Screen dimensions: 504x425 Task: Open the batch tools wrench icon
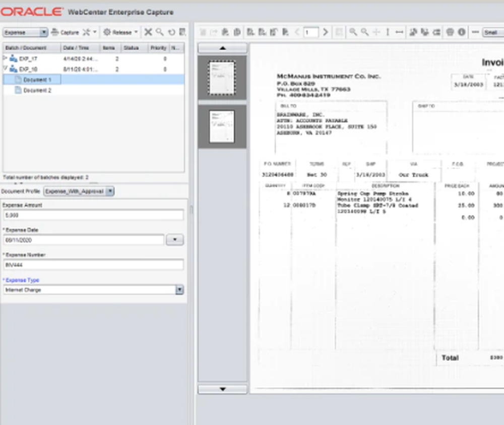(x=86, y=32)
